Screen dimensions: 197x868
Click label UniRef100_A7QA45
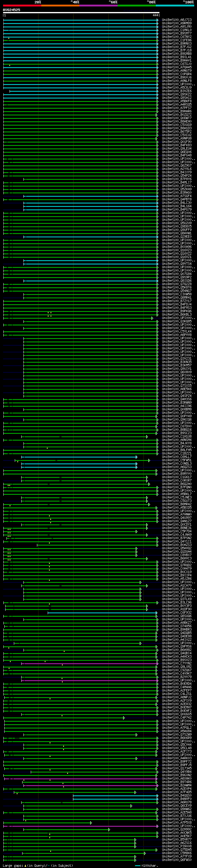pos(177,67)
